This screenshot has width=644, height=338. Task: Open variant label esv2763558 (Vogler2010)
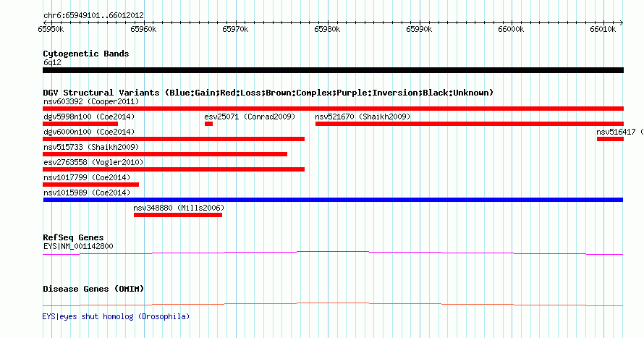93,162
